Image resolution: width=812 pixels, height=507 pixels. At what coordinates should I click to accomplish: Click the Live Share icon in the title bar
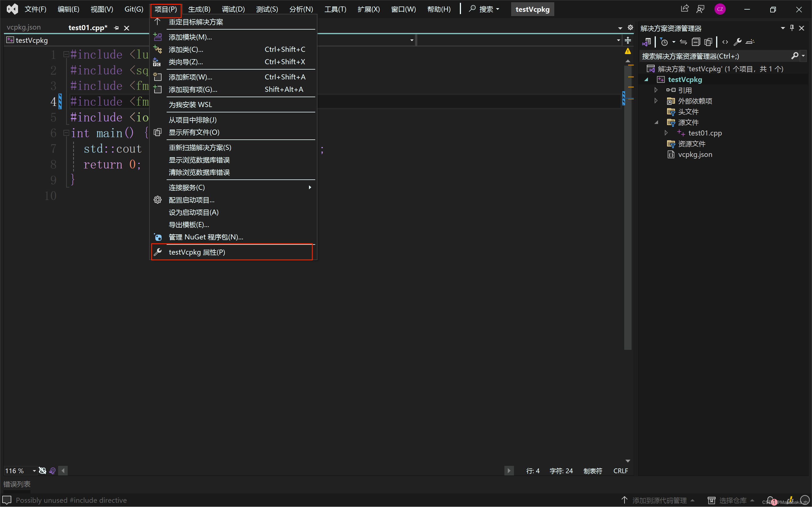(685, 9)
